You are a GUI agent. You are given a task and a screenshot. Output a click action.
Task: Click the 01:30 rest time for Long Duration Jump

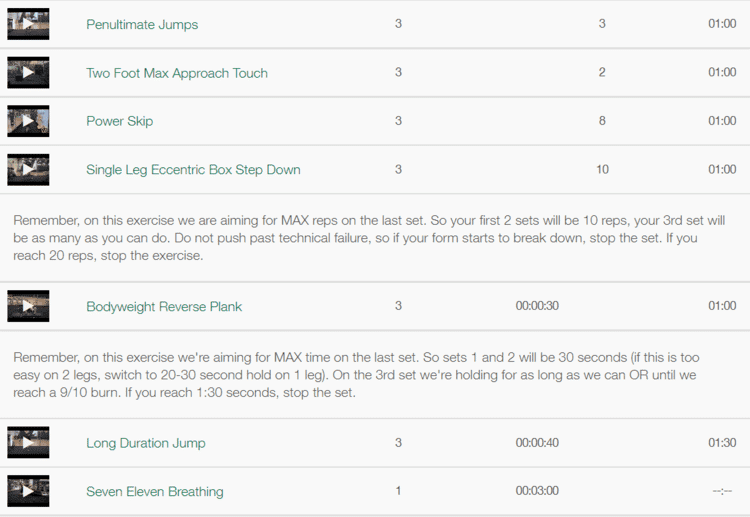[x=722, y=443]
